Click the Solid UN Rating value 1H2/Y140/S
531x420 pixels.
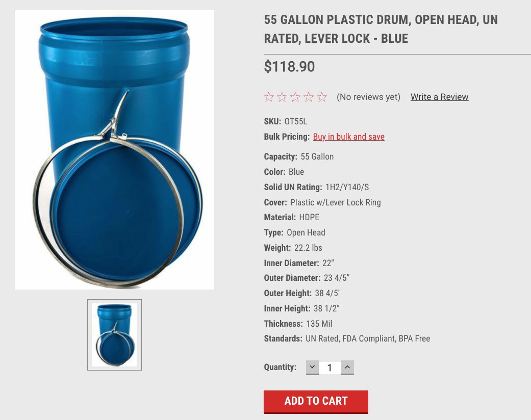pos(347,187)
